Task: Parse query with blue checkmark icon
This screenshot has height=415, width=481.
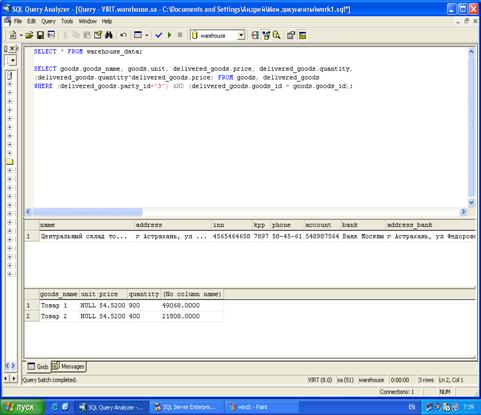Action: (x=159, y=35)
